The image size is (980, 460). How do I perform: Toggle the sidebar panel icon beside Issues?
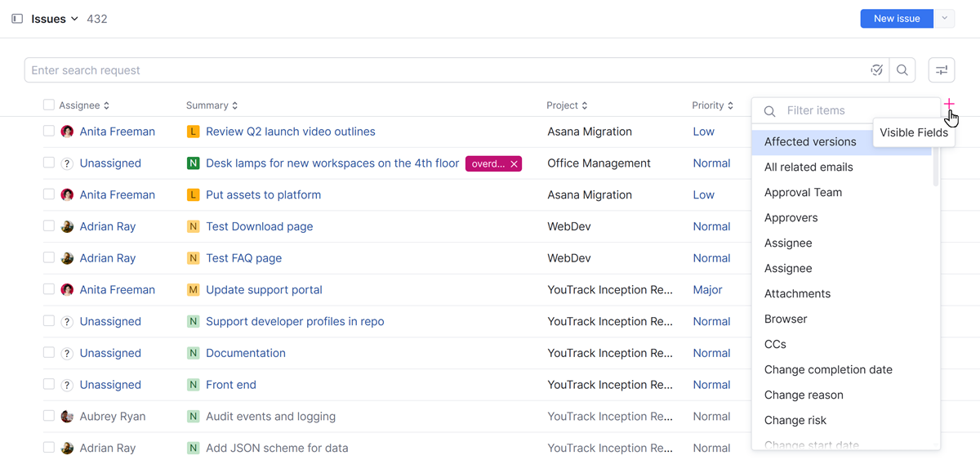coord(17,19)
